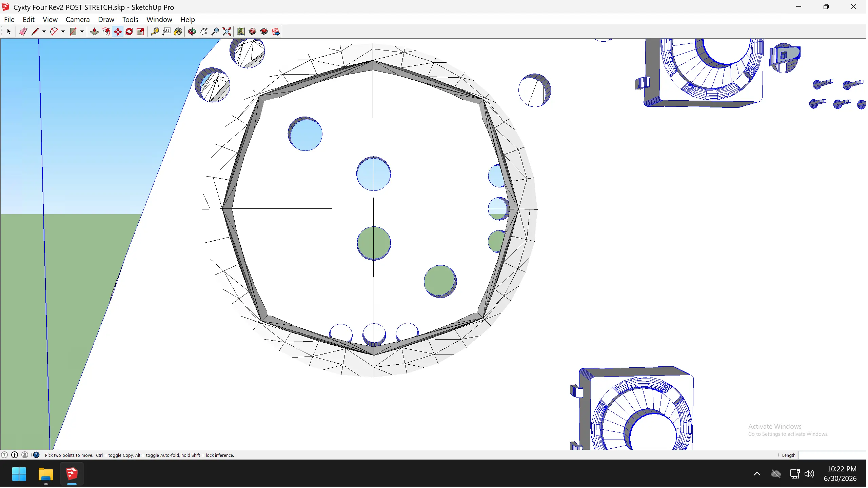Screen dimensions: 868x488
Task: Select the Scale tool
Action: (x=141, y=32)
